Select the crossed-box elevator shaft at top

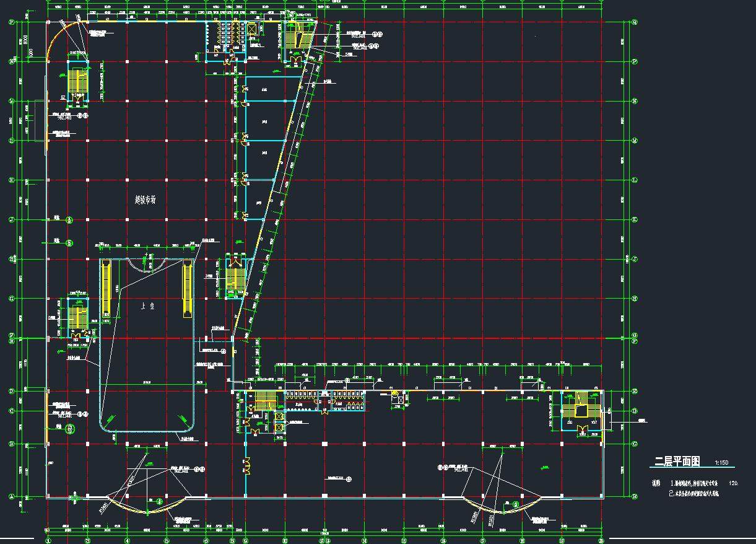pos(253,30)
